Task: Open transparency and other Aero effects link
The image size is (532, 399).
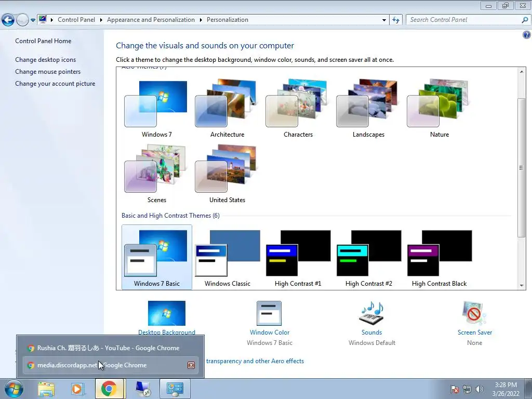Action: point(255,361)
